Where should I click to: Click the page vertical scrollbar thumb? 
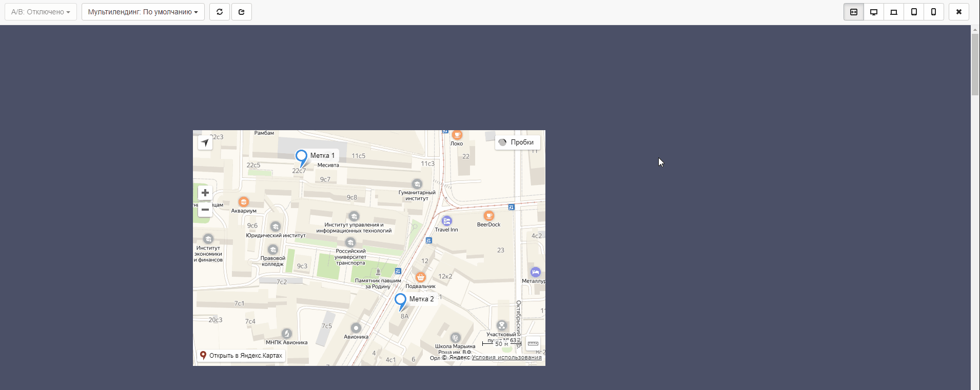tap(975, 64)
